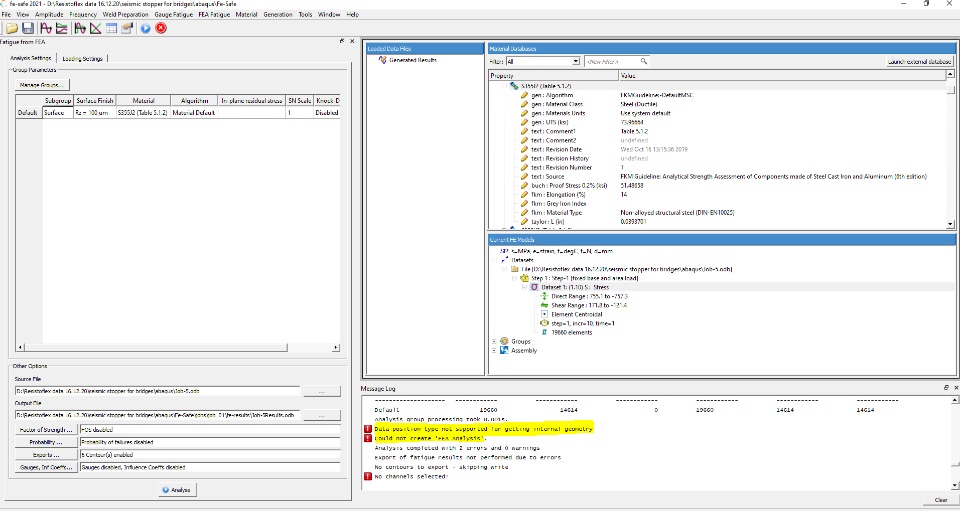Clear the Message Log

(941, 500)
